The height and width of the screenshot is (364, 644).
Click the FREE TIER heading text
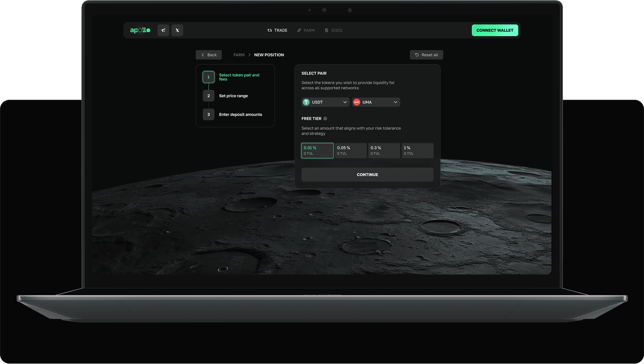[x=311, y=119]
